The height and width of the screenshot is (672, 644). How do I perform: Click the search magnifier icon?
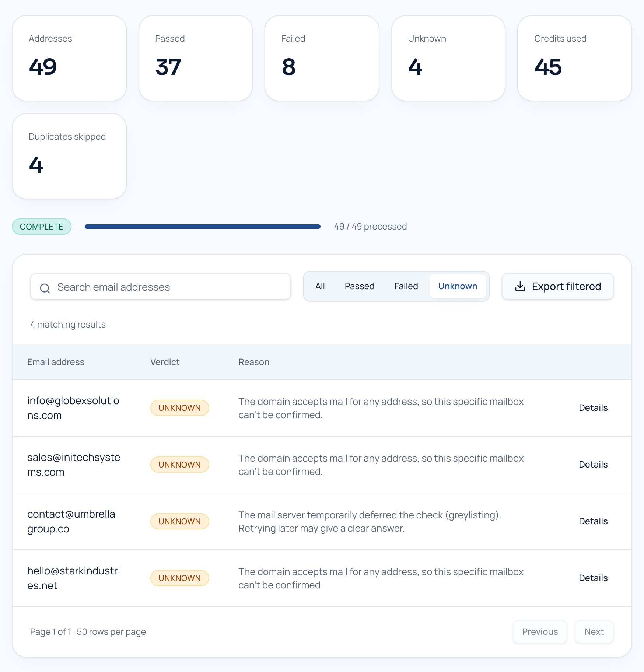click(x=45, y=288)
